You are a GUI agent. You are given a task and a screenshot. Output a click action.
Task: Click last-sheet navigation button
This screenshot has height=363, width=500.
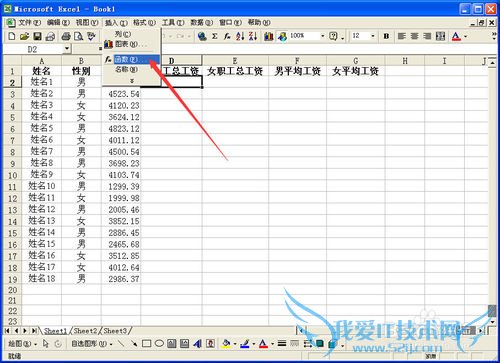(x=34, y=331)
